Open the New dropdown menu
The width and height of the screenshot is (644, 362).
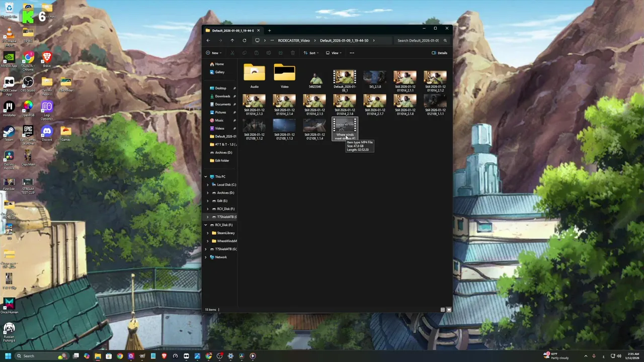pos(214,53)
